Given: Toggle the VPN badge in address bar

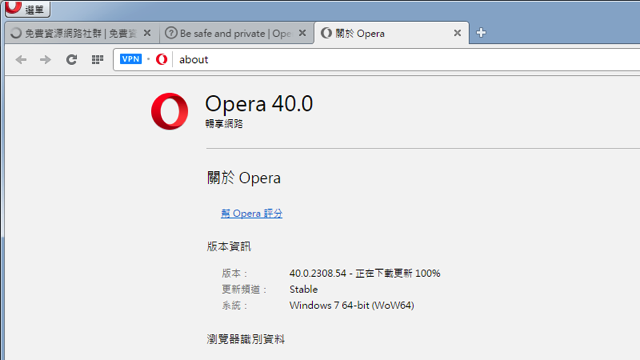Looking at the screenshot, I should click(131, 59).
